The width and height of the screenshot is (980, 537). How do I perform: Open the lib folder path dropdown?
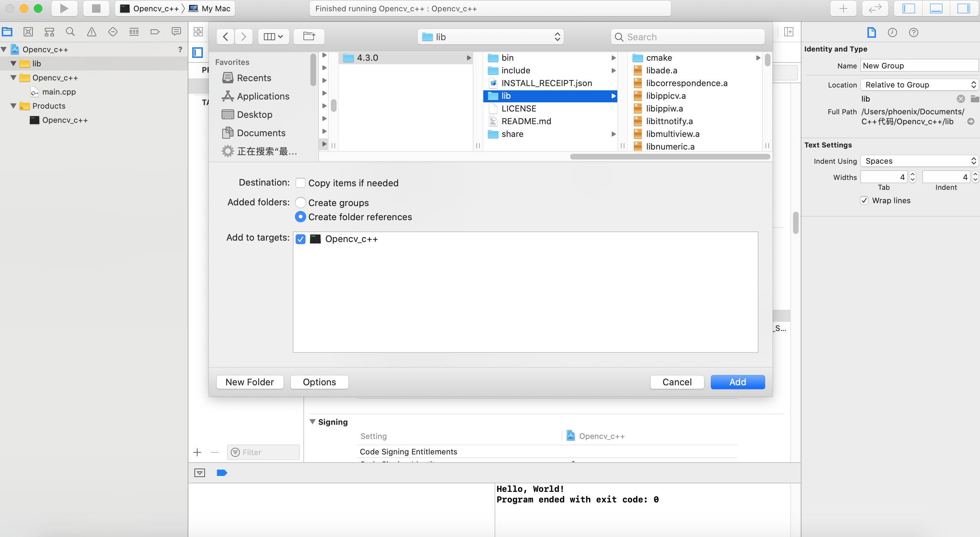pos(490,37)
